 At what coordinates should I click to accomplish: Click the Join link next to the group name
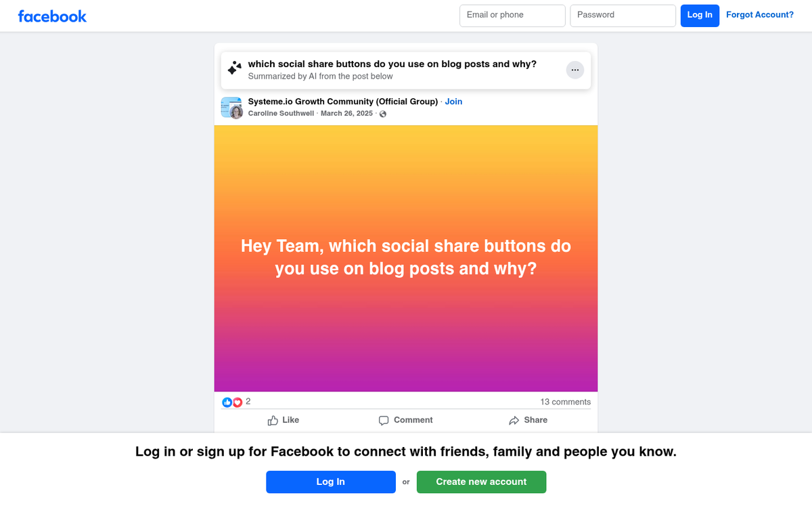tap(453, 101)
